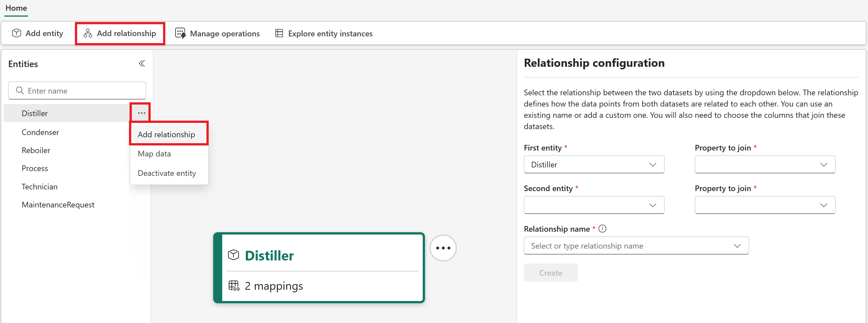
Task: Click the Add entity cube icon
Action: [x=17, y=33]
